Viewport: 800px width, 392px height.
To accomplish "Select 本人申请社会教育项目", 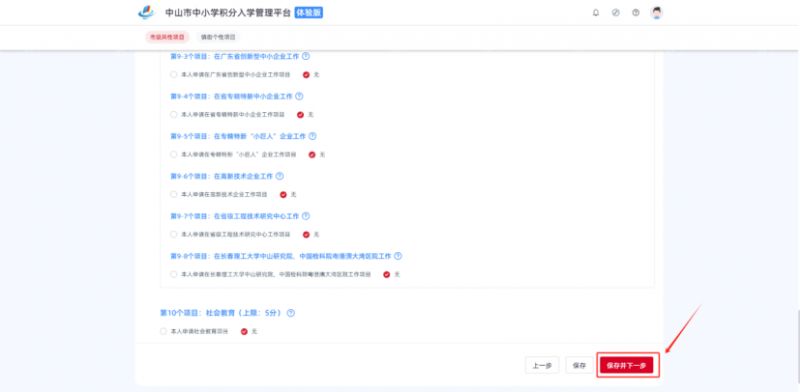I will pos(163,331).
